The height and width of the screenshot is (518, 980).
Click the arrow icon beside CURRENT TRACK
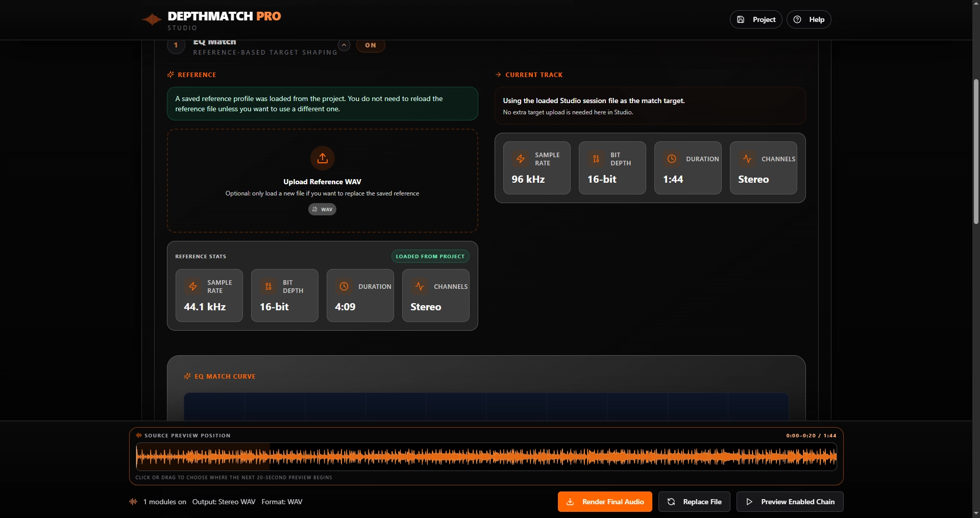click(498, 75)
